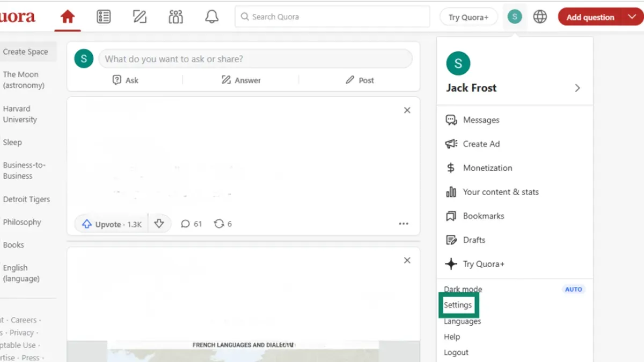The height and width of the screenshot is (362, 644).
Task: Open the languages globe icon
Action: pyautogui.click(x=540, y=17)
